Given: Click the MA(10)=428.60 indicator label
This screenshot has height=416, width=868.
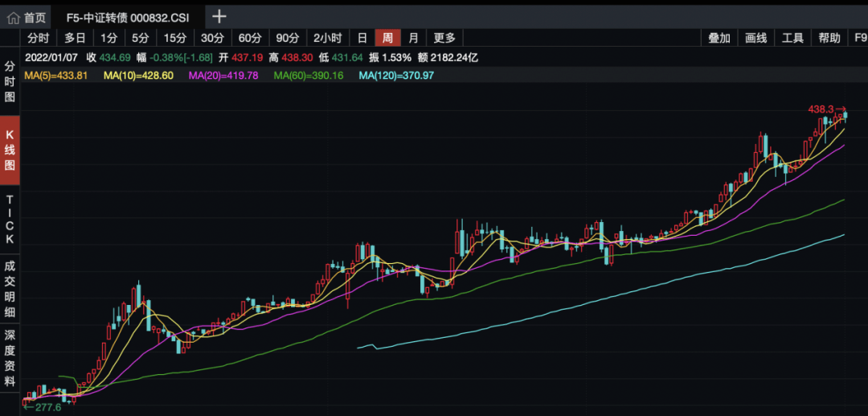Looking at the screenshot, I should tap(138, 76).
